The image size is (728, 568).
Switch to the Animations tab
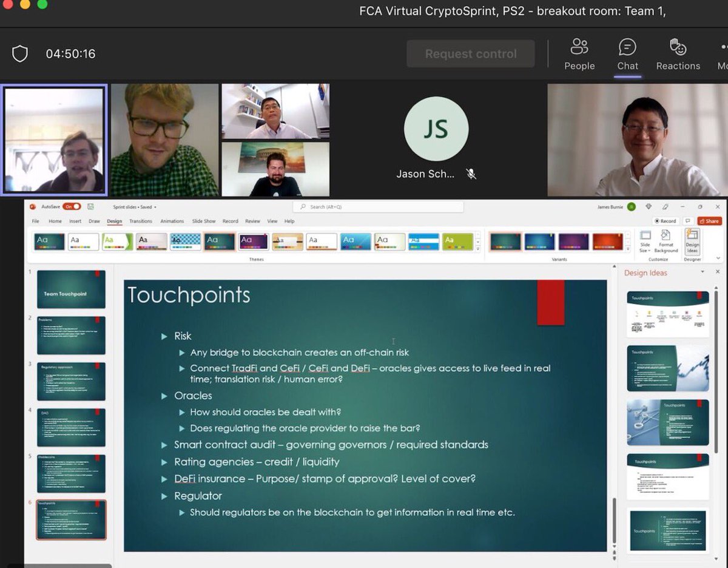(x=172, y=221)
